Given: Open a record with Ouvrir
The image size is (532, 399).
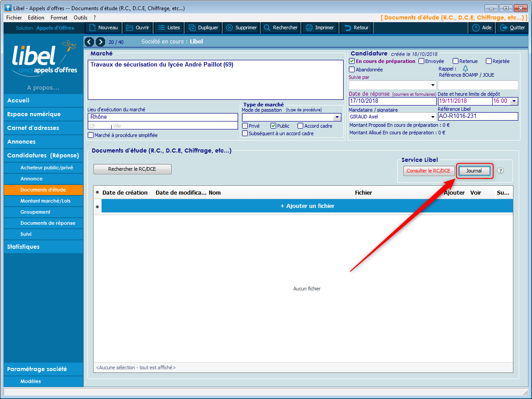Looking at the screenshot, I should (137, 27).
